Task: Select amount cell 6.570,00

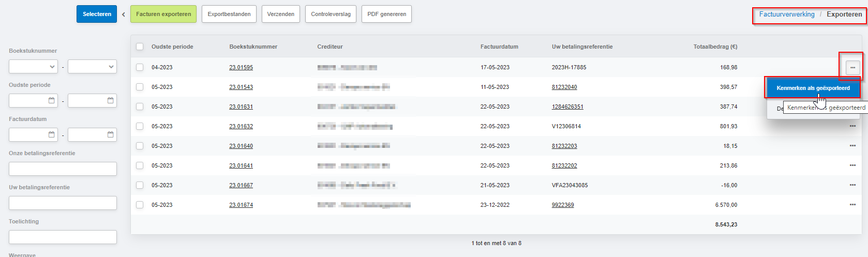Action: tap(726, 205)
